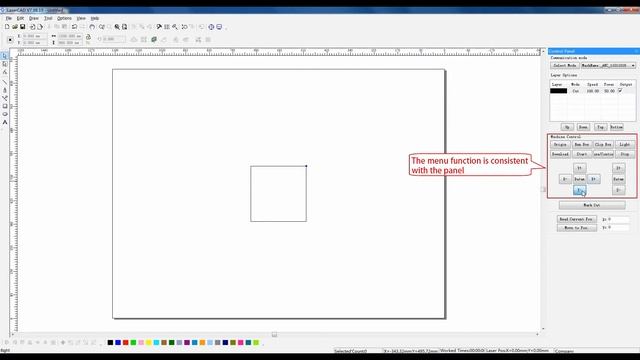Select the pointer pick tool in left toolbar
Viewport: 640px width, 360px height.
tap(5, 56)
